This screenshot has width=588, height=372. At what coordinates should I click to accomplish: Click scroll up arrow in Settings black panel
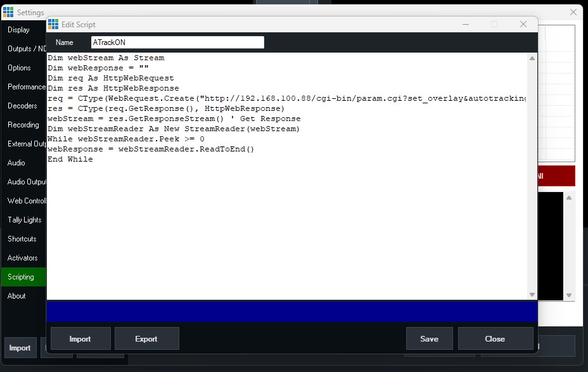(569, 198)
